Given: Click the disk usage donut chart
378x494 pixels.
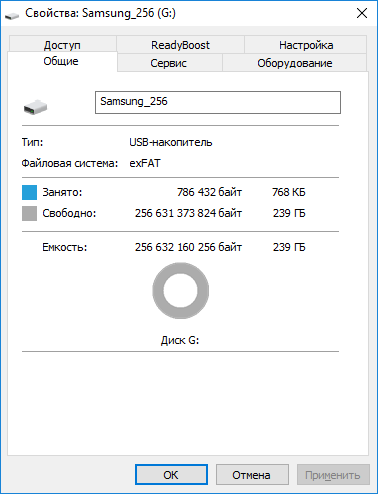Looking at the screenshot, I should coord(181,290).
